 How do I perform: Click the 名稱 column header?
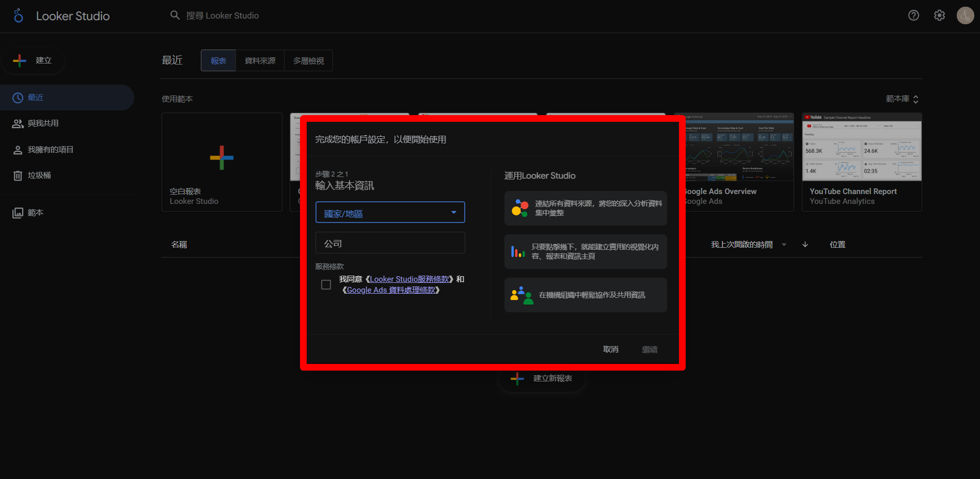(179, 245)
